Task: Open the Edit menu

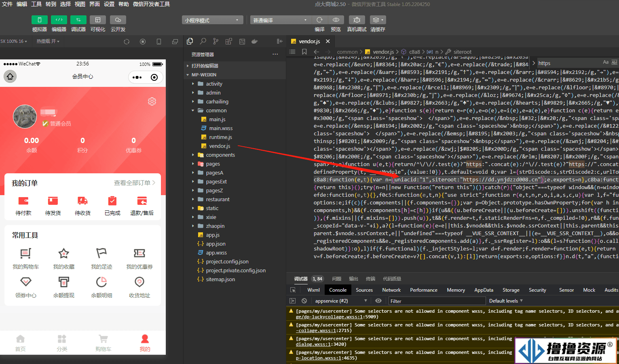Action: click(22, 4)
